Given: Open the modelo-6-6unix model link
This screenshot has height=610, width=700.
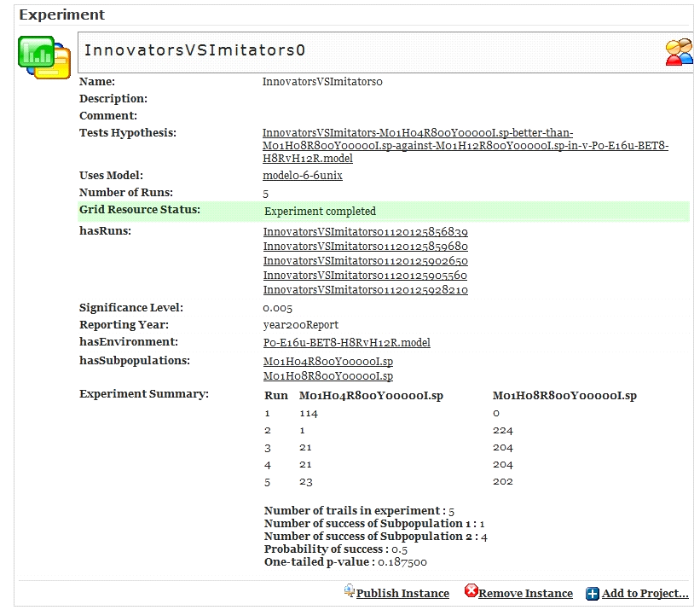Looking at the screenshot, I should 302,176.
